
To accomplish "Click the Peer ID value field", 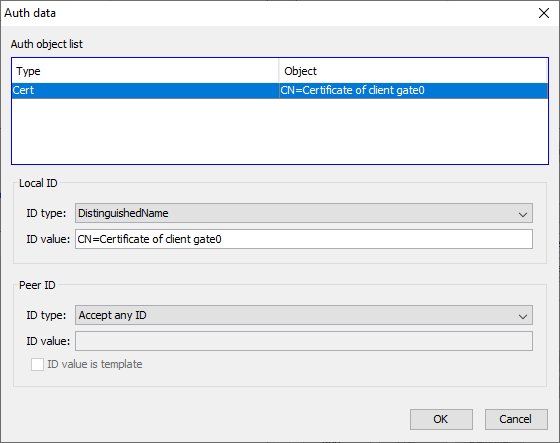I will [304, 341].
